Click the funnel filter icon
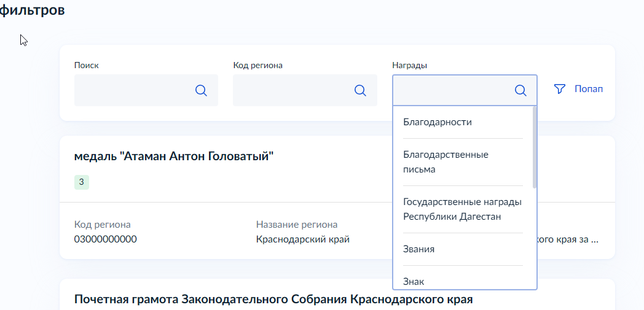644x310 pixels. point(559,89)
